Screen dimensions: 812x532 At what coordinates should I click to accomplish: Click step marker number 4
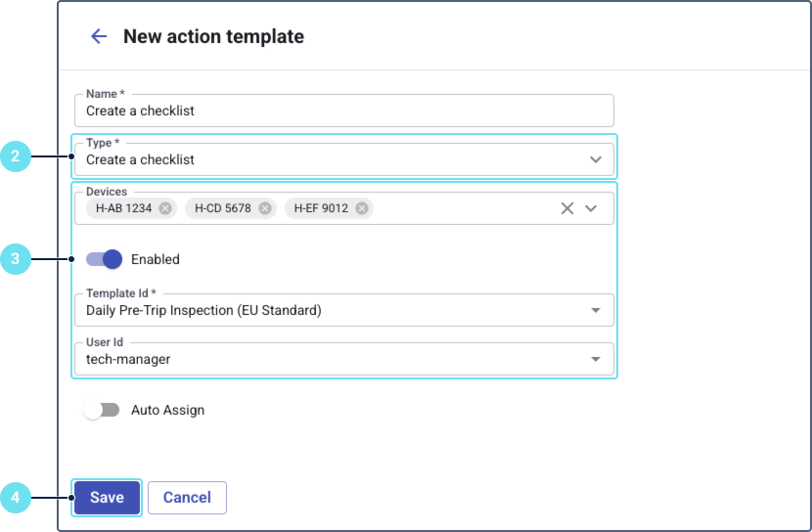(15, 498)
